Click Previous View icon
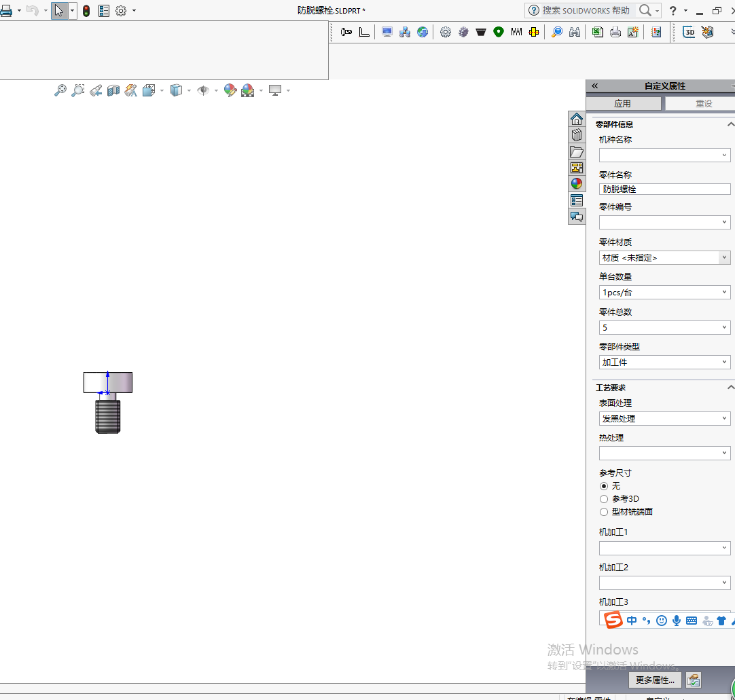Image resolution: width=735 pixels, height=700 pixels. (x=96, y=90)
